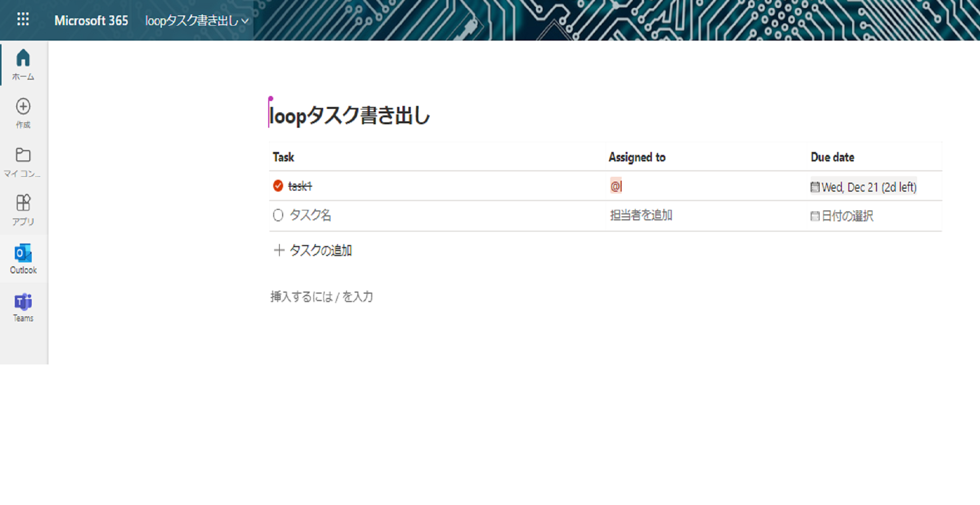
Task: Select the Task column header
Action: [284, 157]
